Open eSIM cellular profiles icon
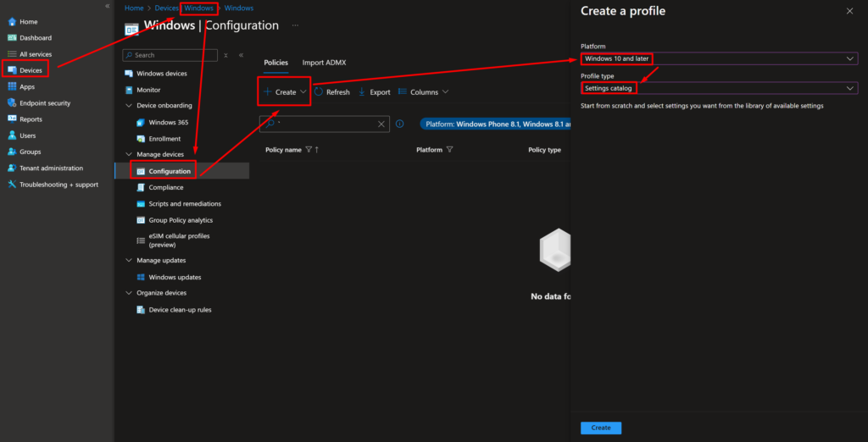 tap(141, 240)
